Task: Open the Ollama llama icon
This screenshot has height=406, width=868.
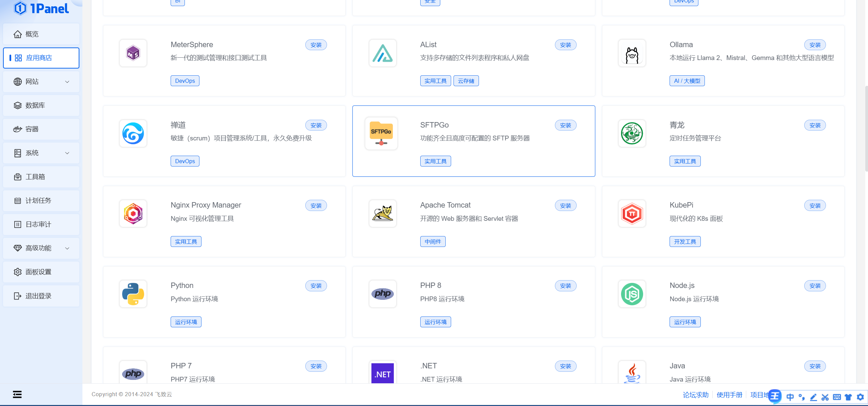Action: pos(632,53)
